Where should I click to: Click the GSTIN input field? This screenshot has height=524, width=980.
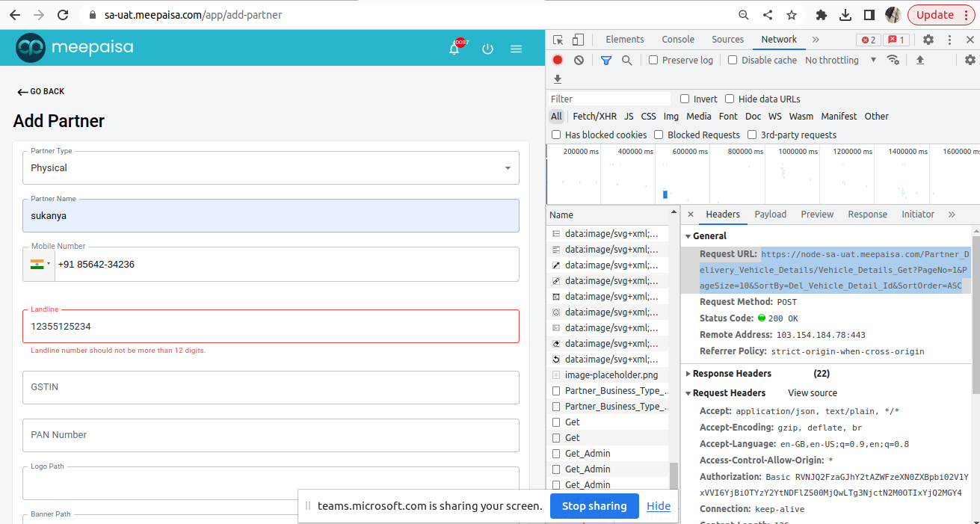(x=271, y=387)
